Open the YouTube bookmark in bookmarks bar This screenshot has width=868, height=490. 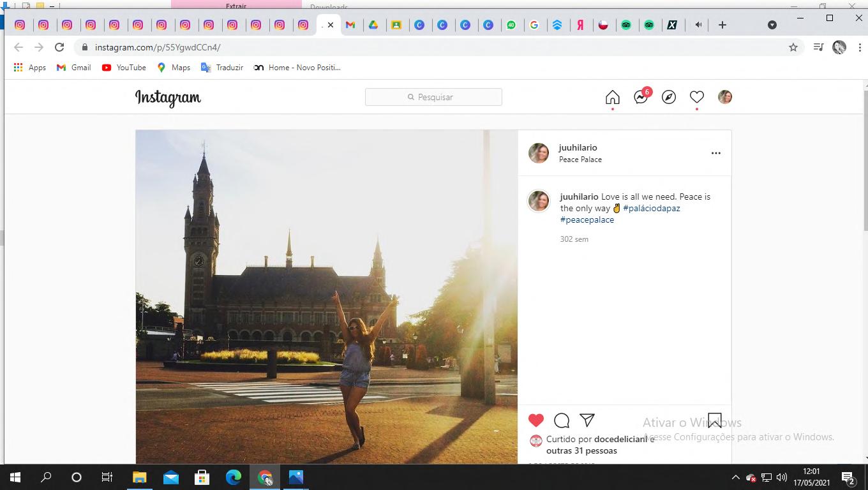(x=124, y=68)
